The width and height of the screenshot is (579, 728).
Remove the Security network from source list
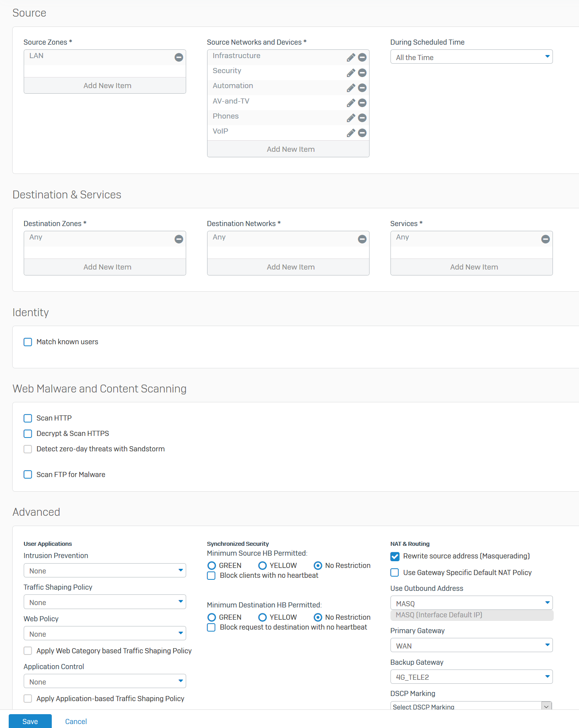(x=362, y=73)
